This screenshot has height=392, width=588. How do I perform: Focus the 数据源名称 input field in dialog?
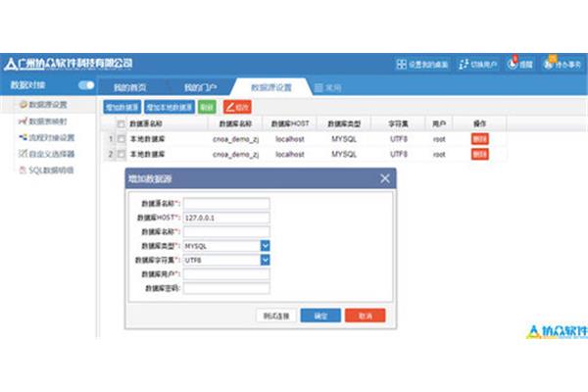tap(226, 204)
